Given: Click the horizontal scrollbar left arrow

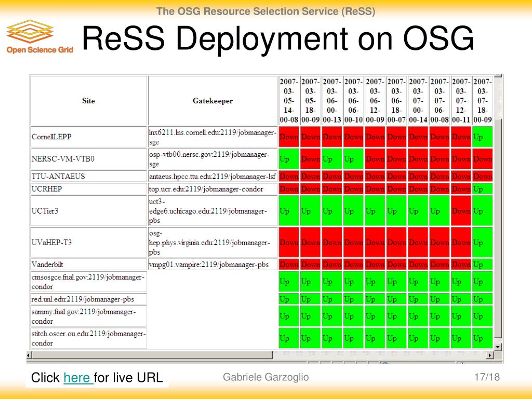Looking at the screenshot, I should (x=29, y=355).
